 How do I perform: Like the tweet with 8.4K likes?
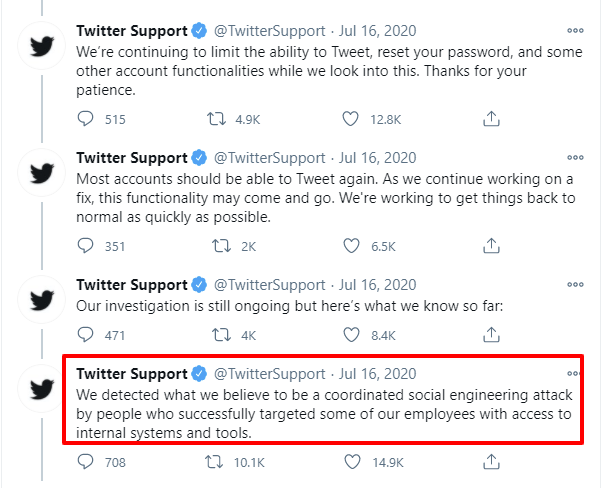351,335
